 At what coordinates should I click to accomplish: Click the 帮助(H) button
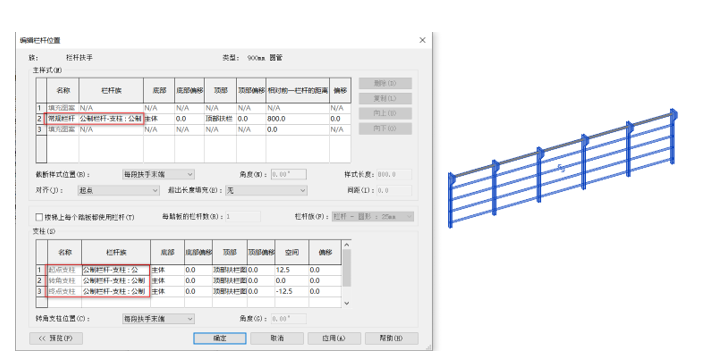[x=391, y=338]
